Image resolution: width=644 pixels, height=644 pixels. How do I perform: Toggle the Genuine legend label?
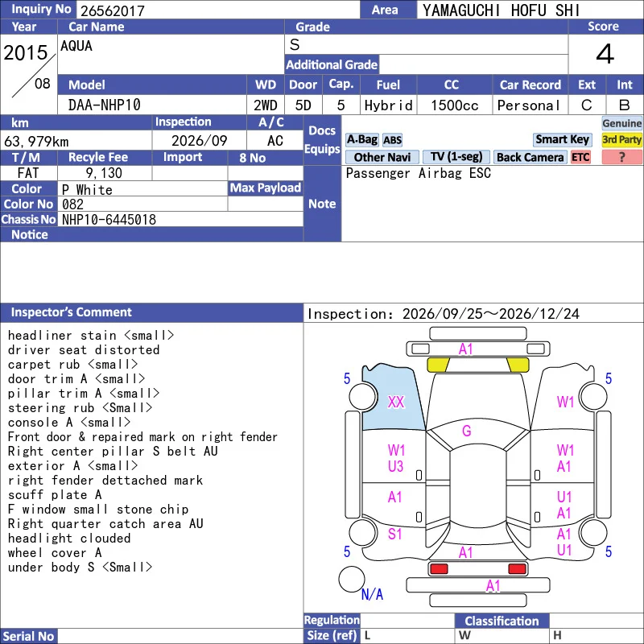621,123
